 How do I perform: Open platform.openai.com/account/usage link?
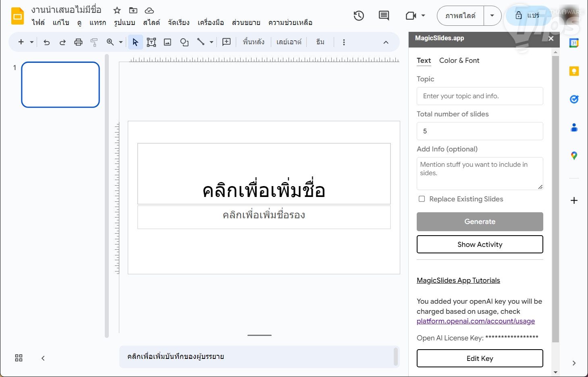point(476,321)
